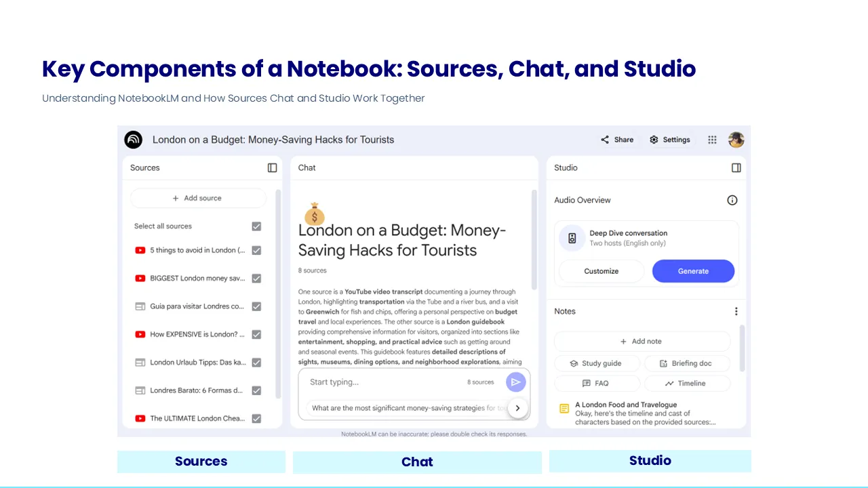Viewport: 868px width, 488px height.
Task: Click the Add source button
Action: tap(198, 198)
